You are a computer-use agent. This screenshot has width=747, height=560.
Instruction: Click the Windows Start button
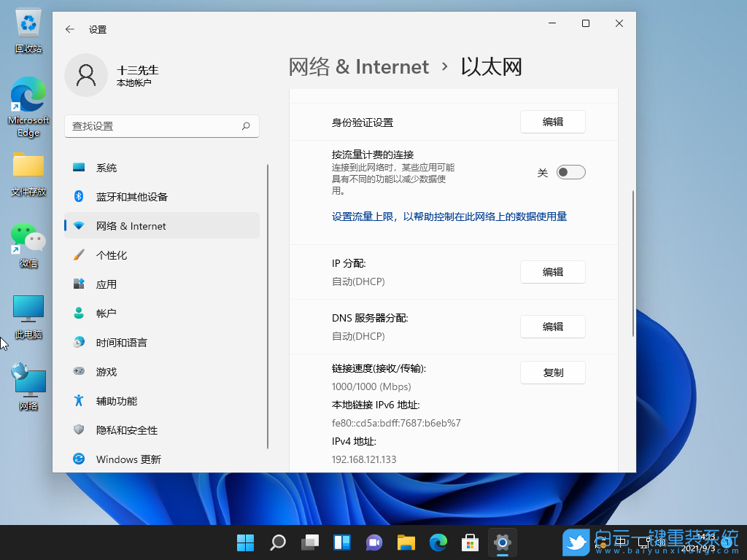[245, 542]
